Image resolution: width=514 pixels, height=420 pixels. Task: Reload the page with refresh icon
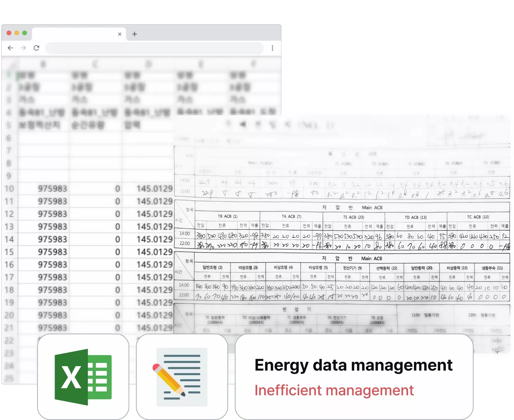tap(36, 48)
